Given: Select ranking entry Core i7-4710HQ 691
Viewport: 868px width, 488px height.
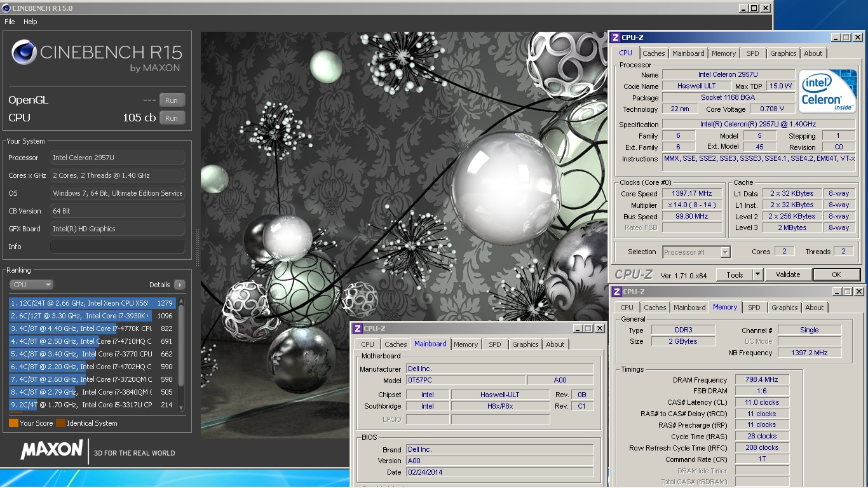Looking at the screenshot, I should (92, 341).
